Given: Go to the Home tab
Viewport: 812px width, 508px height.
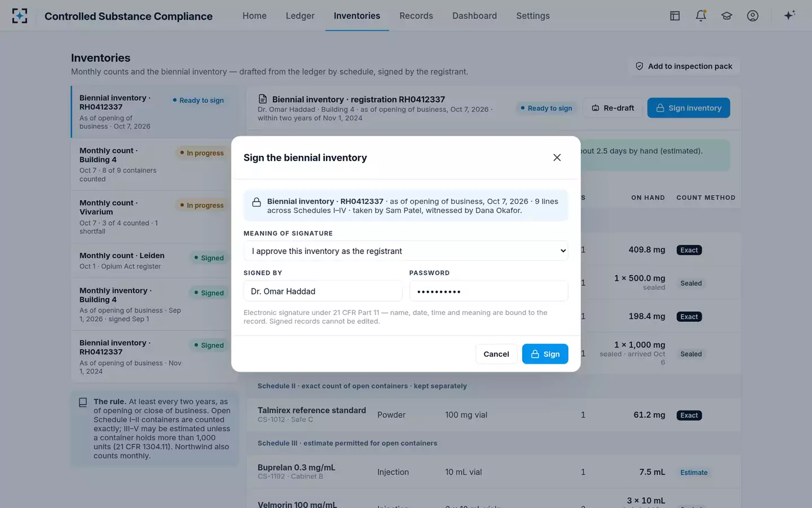Looking at the screenshot, I should (x=254, y=16).
